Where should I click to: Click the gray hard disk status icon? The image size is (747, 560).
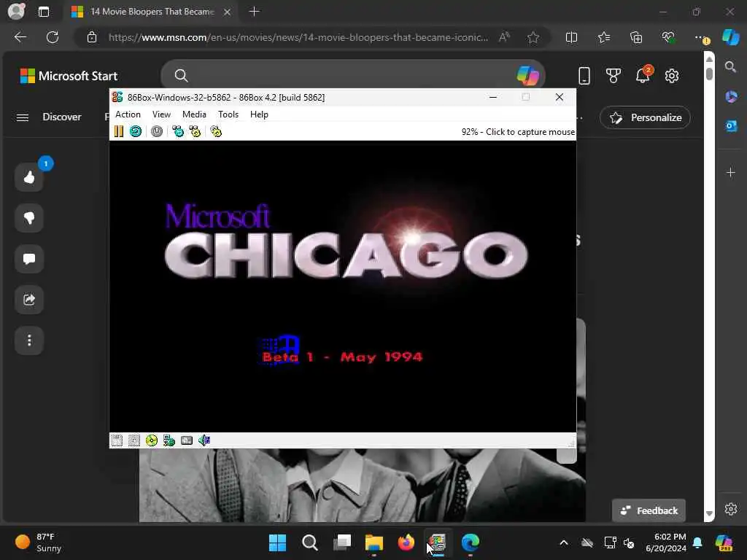[187, 440]
